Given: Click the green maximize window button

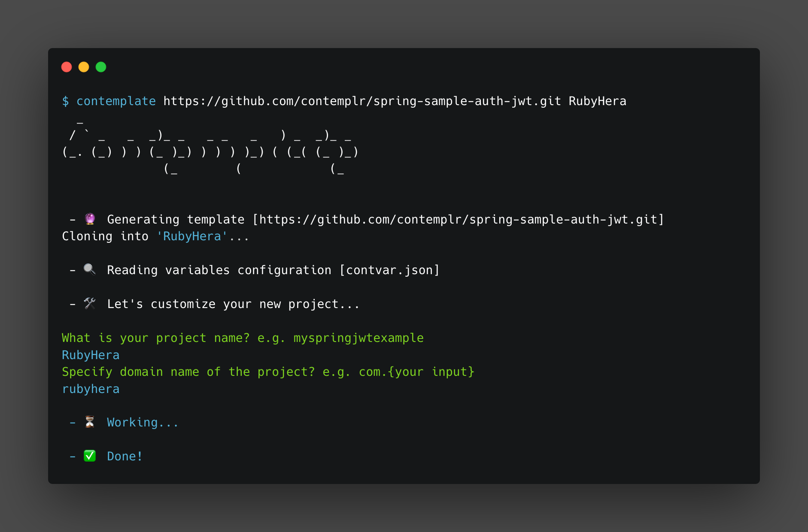Looking at the screenshot, I should pyautogui.click(x=101, y=67).
